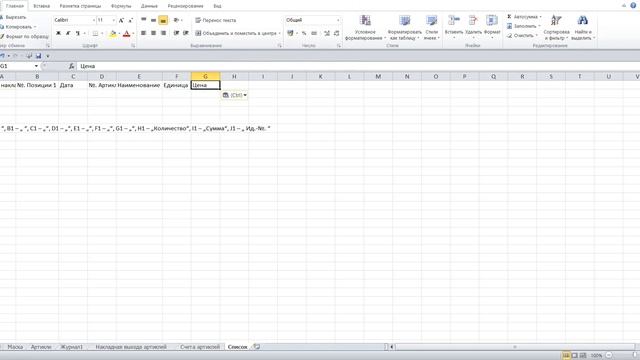Image resolution: width=640 pixels, height=360 pixels.
Task: Click increase decimal icon
Action: point(327,33)
